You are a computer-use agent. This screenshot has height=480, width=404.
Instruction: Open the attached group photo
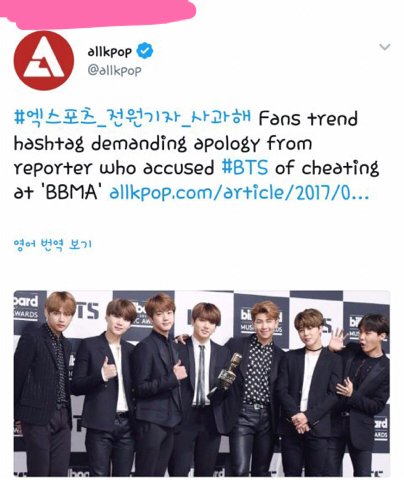[x=202, y=383]
